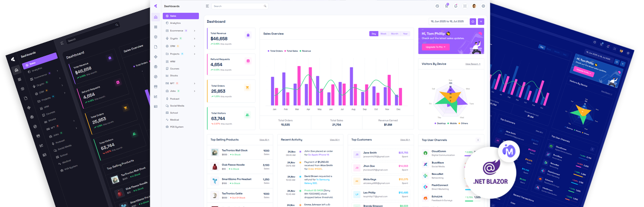Screen dimensions: 644x207
Task: Open View Report link in Visitors By Device
Action: point(472,64)
